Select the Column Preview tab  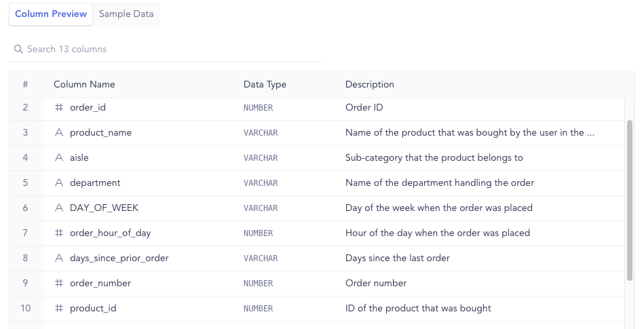[51, 14]
